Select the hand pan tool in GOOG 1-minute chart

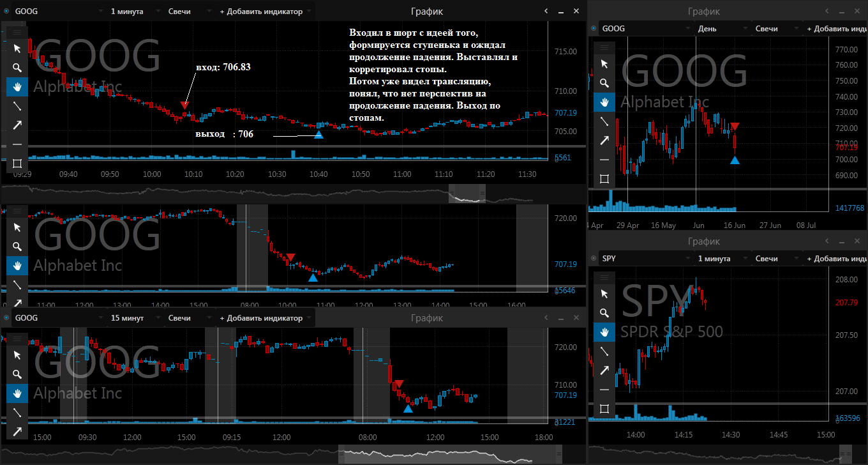point(17,87)
